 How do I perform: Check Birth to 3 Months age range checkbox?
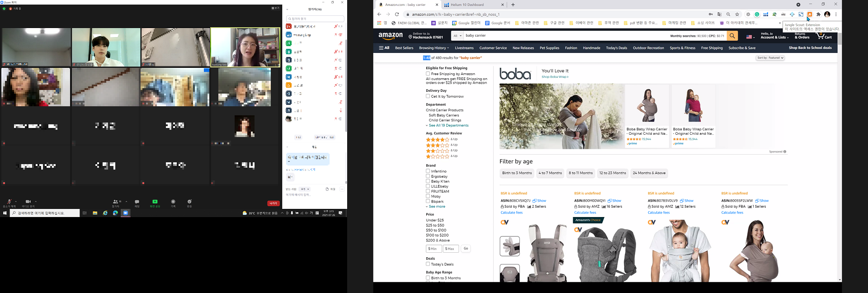[428, 278]
